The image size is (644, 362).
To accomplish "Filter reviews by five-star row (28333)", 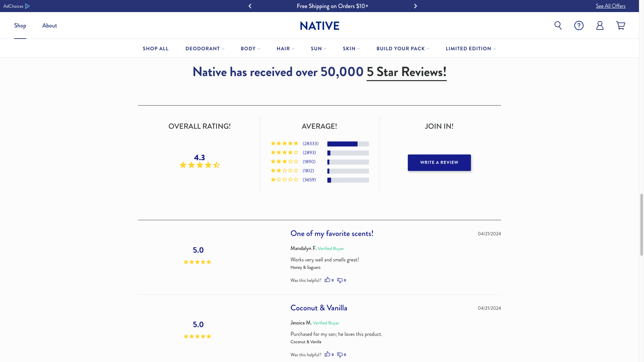I will click(x=320, y=143).
